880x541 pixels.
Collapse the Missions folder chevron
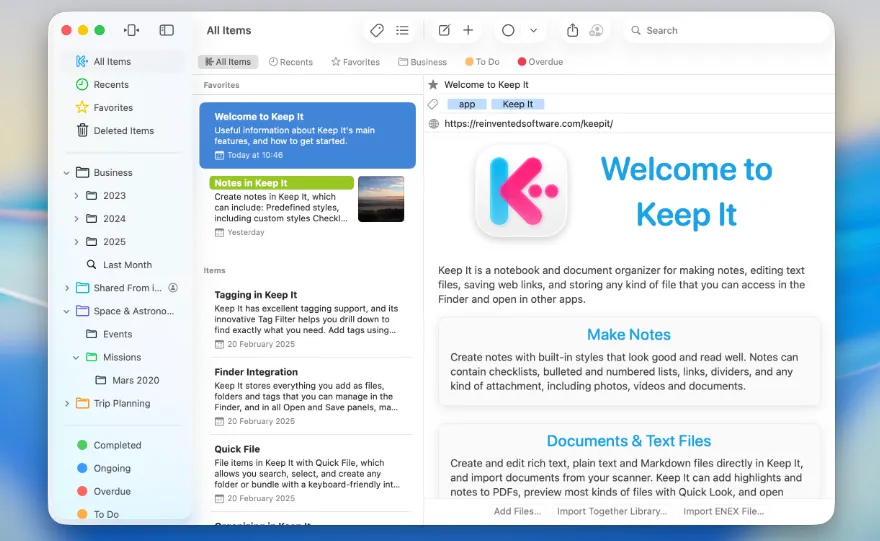coord(76,357)
